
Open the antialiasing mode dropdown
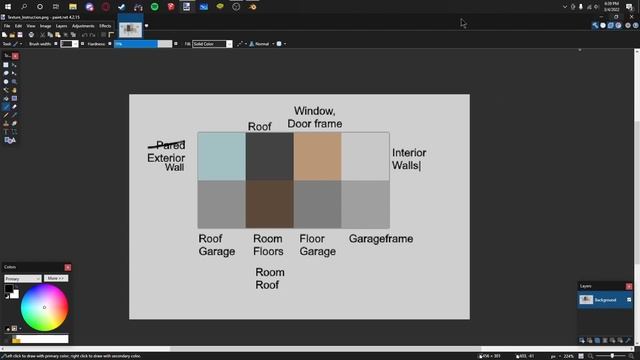point(242,44)
